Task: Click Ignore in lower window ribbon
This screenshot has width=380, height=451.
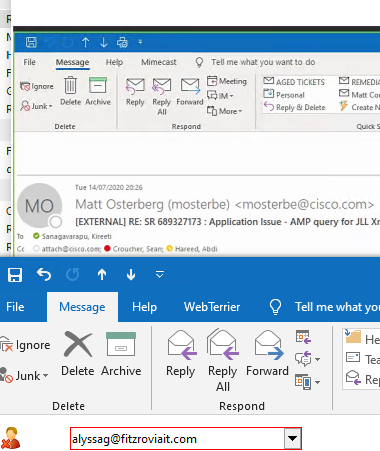Action: (25, 345)
